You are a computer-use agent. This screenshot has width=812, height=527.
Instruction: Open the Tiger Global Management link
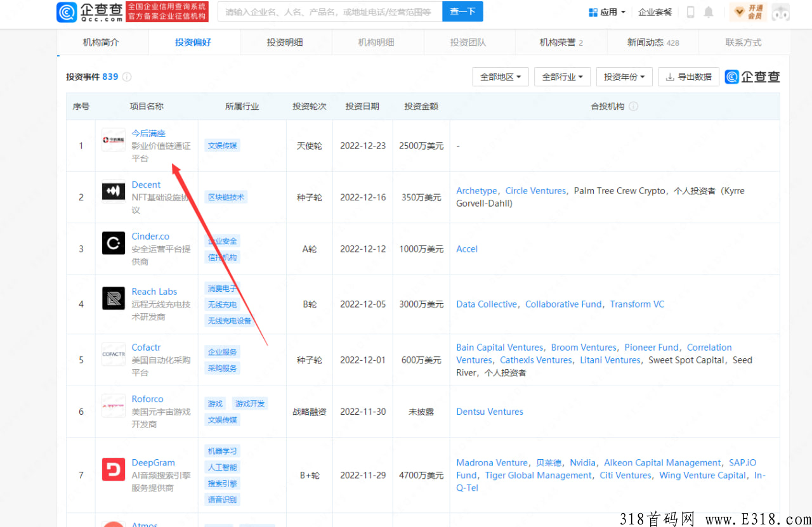pyautogui.click(x=538, y=476)
